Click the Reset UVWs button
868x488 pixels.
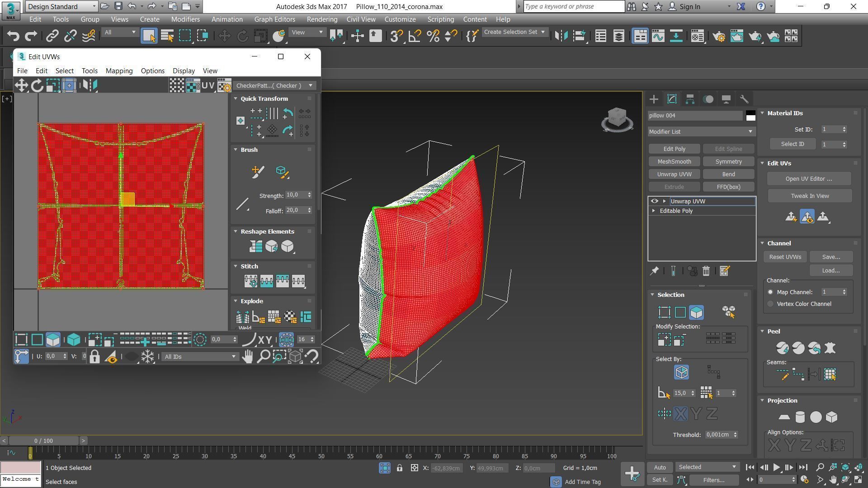point(785,257)
